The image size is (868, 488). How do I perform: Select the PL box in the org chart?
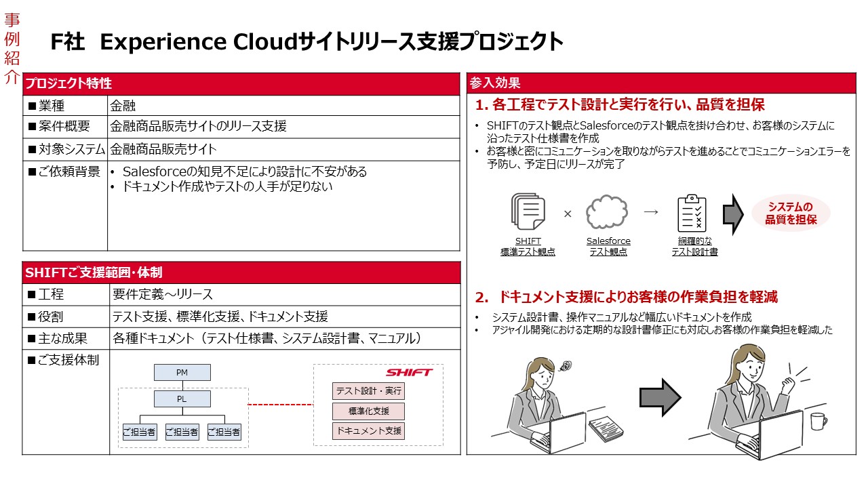click(182, 399)
